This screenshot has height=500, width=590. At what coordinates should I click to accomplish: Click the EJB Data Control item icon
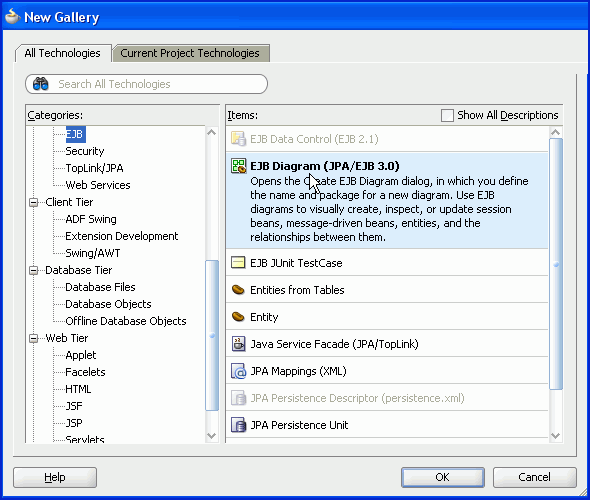point(238,139)
